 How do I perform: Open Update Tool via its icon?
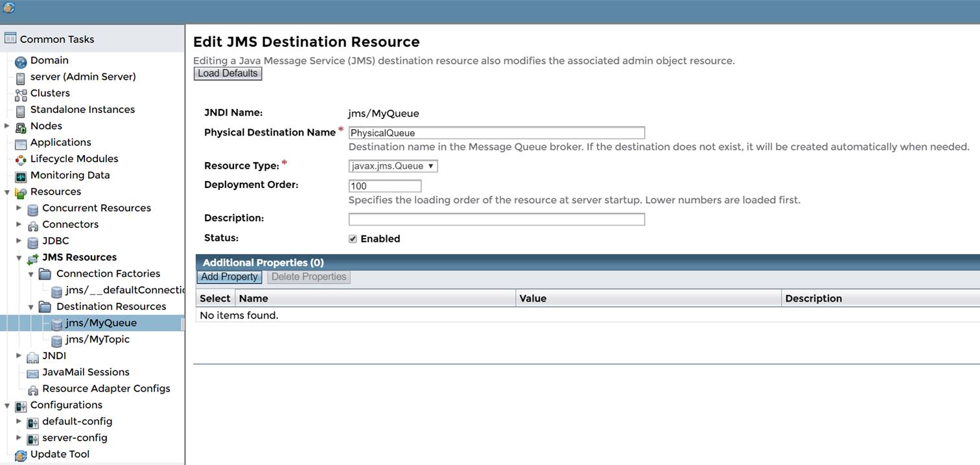pyautogui.click(x=21, y=454)
